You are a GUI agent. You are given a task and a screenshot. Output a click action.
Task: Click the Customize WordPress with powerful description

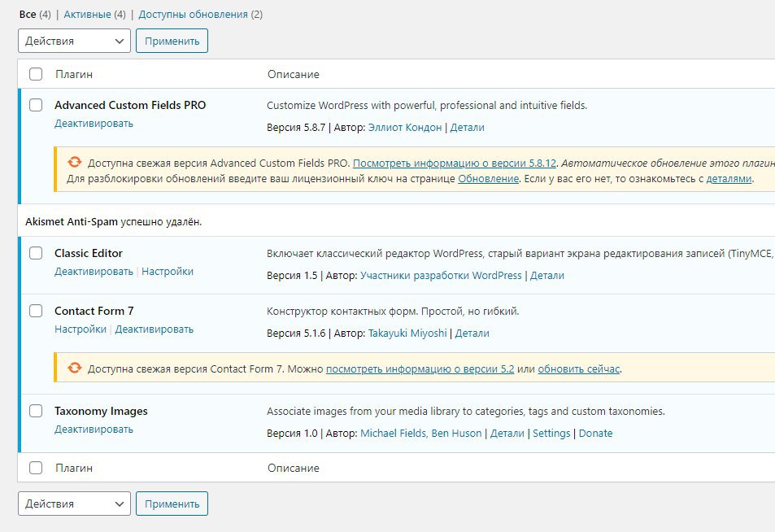[x=427, y=105]
